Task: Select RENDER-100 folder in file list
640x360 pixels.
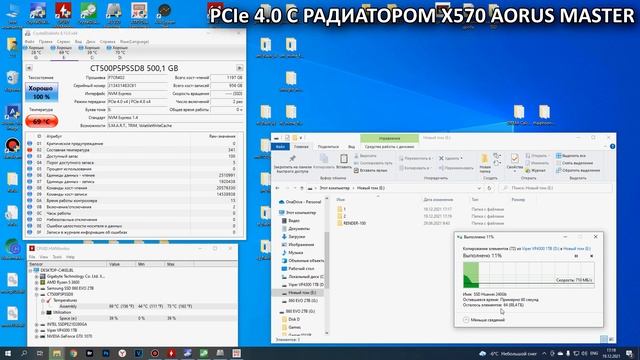Action: click(x=351, y=223)
